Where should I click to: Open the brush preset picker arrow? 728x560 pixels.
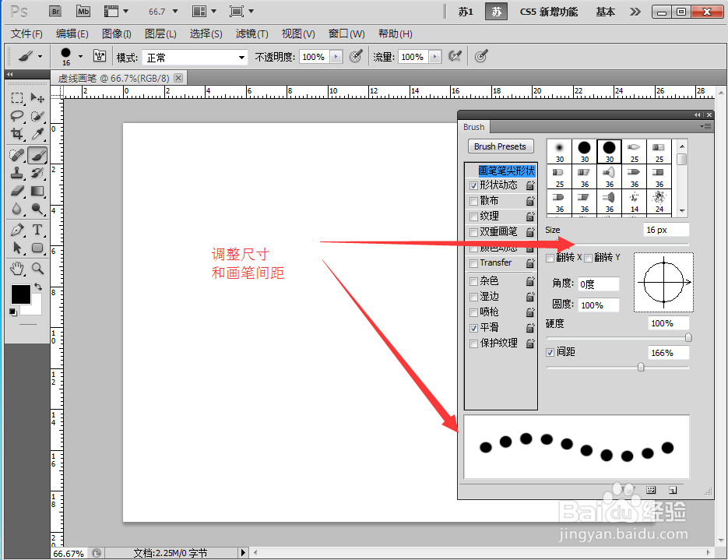tap(80, 57)
